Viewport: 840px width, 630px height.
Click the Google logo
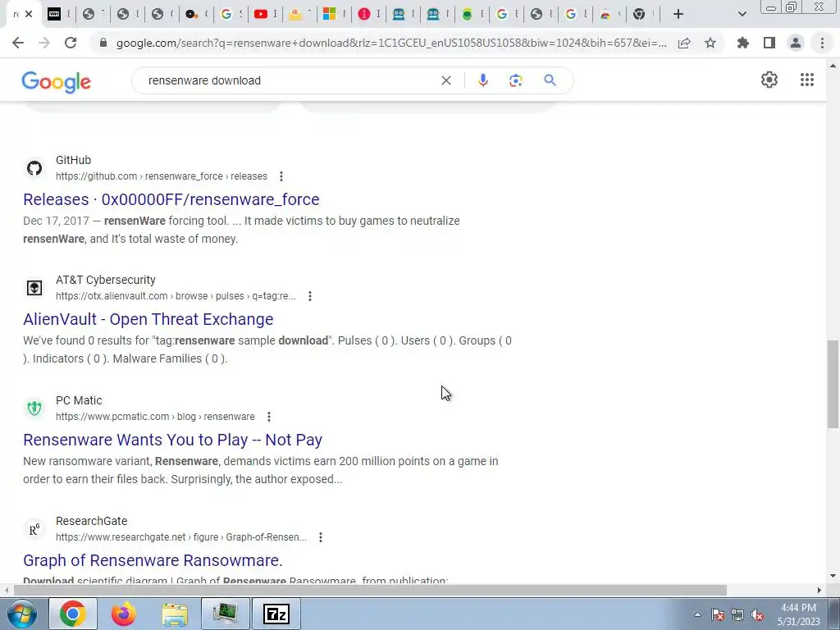tap(57, 82)
